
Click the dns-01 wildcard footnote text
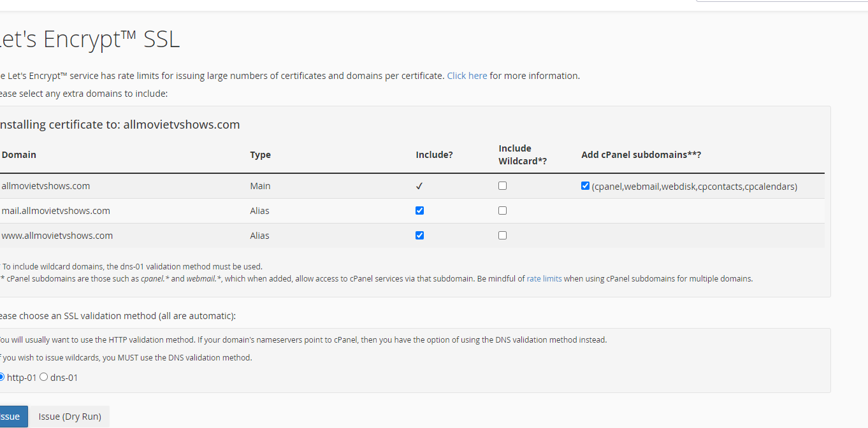click(133, 267)
